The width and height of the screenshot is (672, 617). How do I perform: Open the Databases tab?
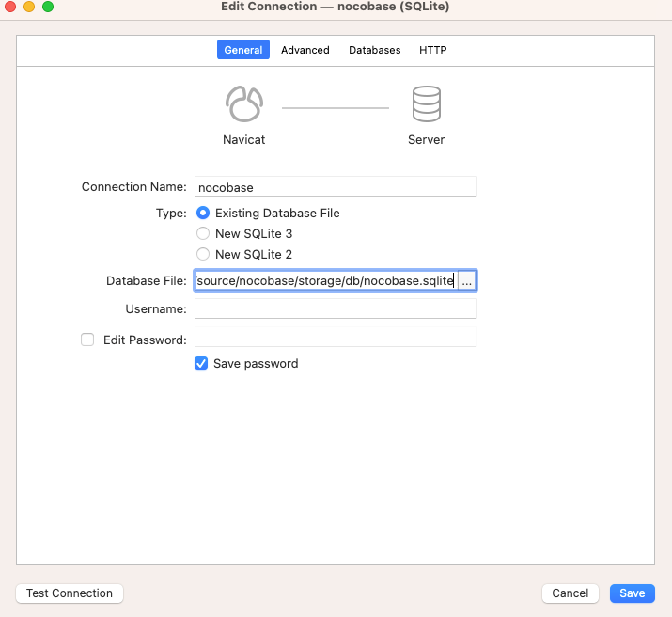(x=374, y=50)
